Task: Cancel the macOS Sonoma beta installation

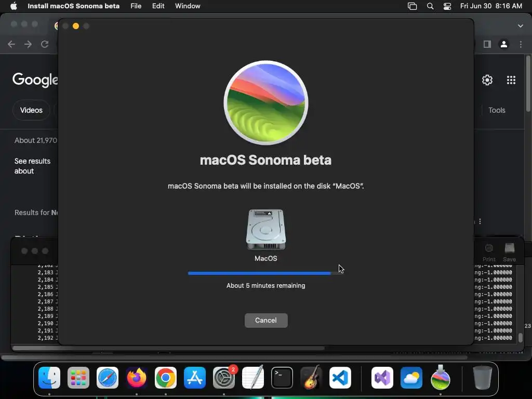Action: tap(266, 320)
